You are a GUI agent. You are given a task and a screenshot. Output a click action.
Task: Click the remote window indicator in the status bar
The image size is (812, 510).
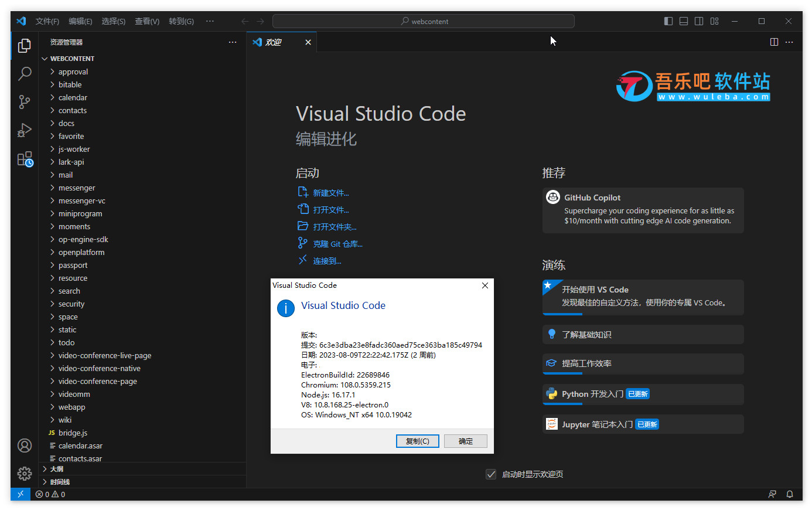(x=21, y=494)
